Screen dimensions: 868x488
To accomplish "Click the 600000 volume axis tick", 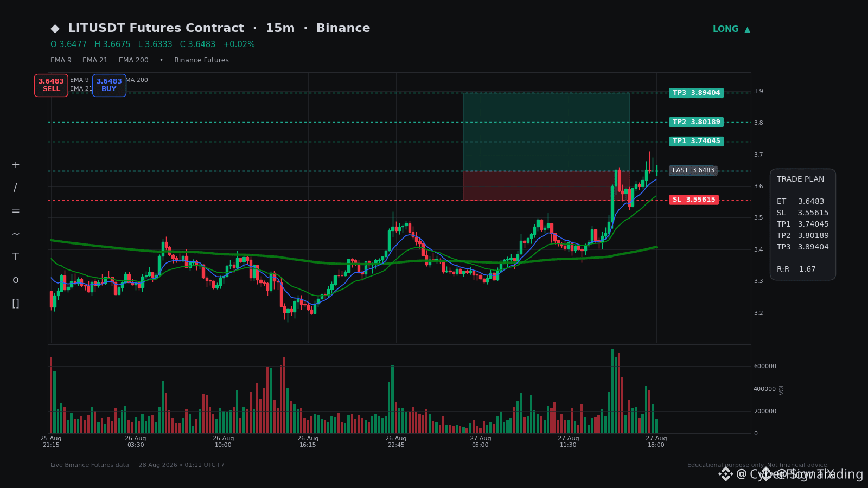I will (765, 367).
